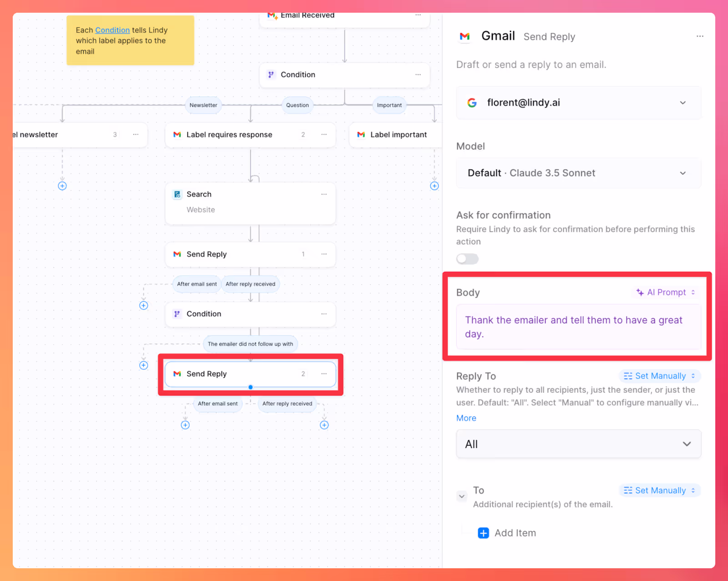This screenshot has width=728, height=581.
Task: Click the top Condition branch icon
Action: tap(271, 75)
